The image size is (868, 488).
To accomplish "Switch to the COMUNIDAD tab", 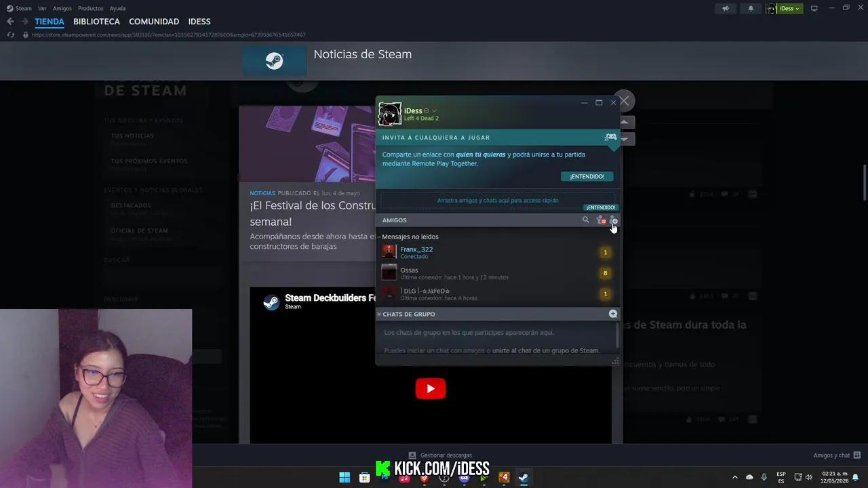I will [154, 22].
